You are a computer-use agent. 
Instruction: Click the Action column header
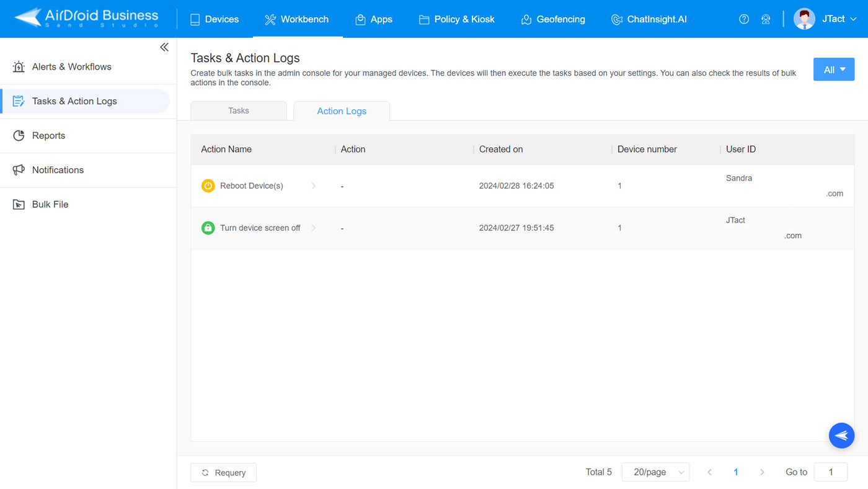(x=353, y=150)
